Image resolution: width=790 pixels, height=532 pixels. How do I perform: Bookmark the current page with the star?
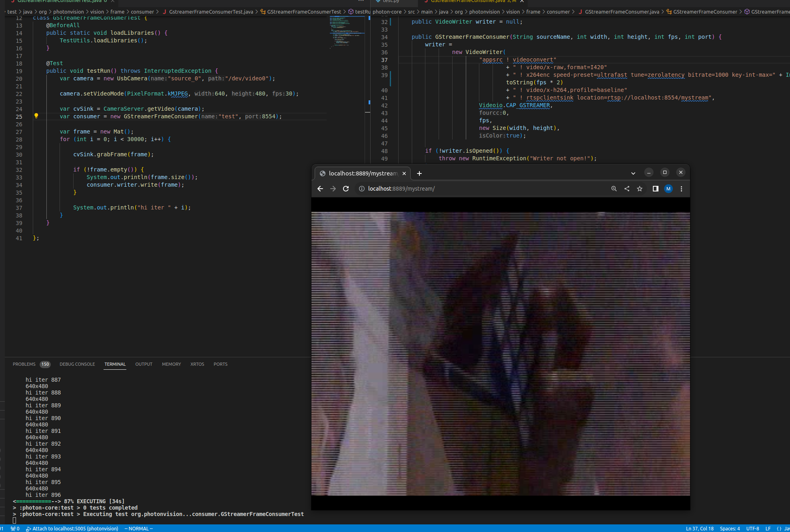(640, 189)
